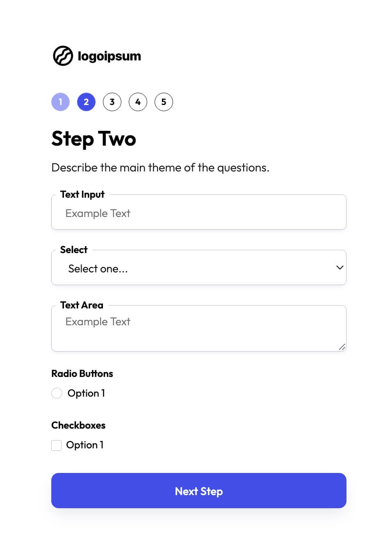Return to step 1 indicator circle
The height and width of the screenshot is (548, 392).
(60, 102)
